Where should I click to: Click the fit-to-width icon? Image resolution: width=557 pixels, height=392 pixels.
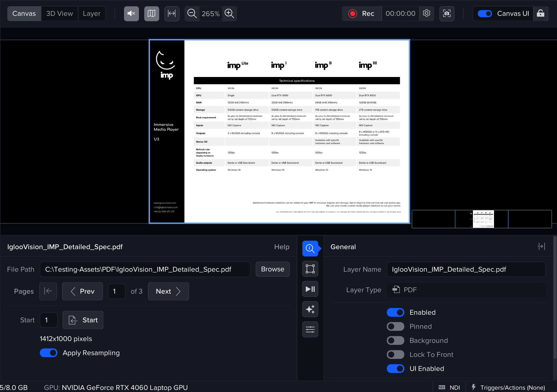click(172, 13)
